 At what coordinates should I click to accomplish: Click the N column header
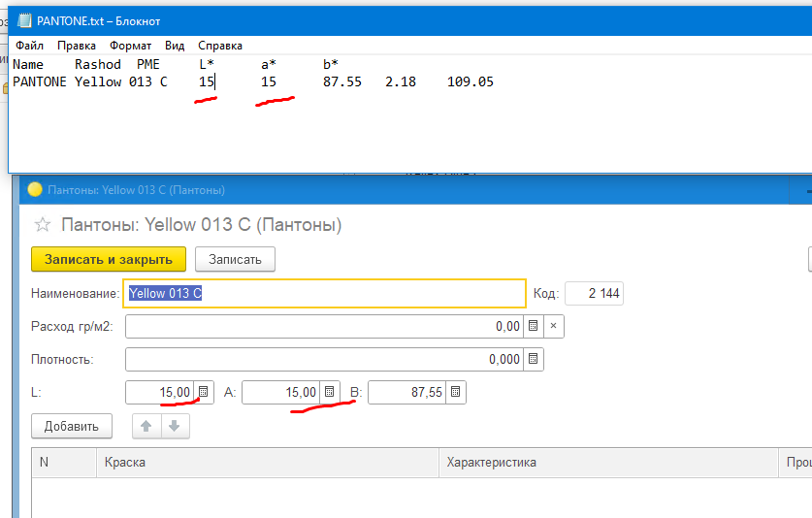64,463
